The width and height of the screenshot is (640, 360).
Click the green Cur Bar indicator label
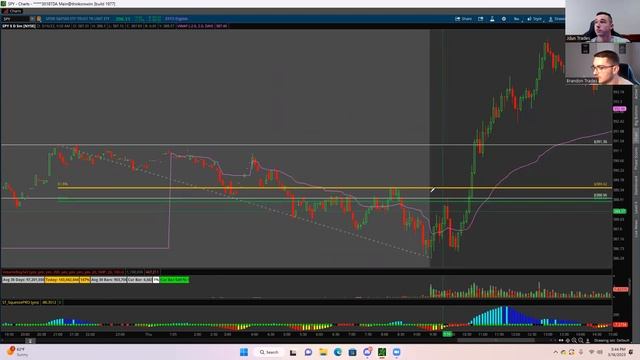[174, 280]
